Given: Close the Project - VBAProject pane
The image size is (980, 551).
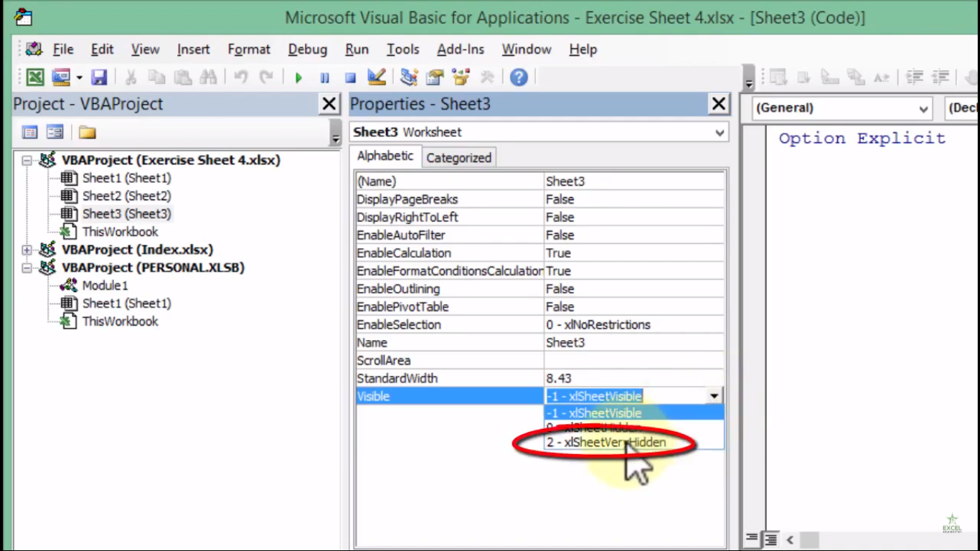Looking at the screenshot, I should point(329,104).
